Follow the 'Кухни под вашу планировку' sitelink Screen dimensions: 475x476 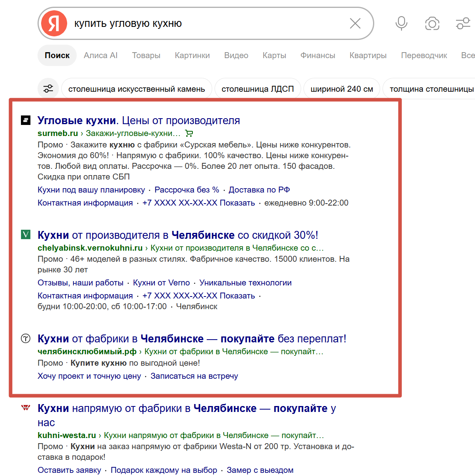coord(91,190)
